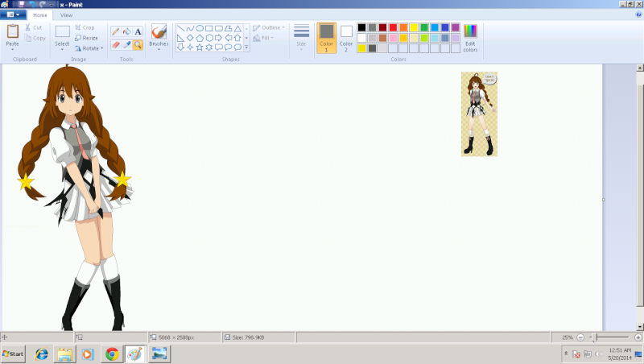
Task: Choose the Curve shape
Action: [190, 28]
